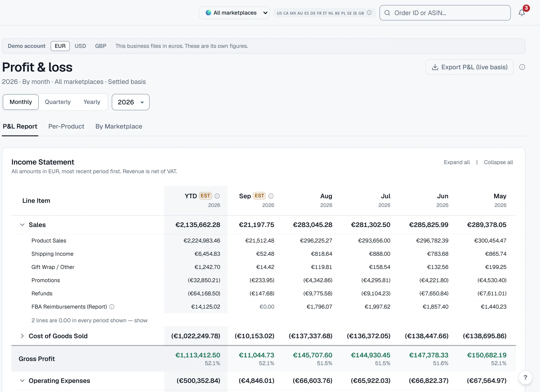
Task: Select Monthly period view
Action: pyautogui.click(x=21, y=102)
